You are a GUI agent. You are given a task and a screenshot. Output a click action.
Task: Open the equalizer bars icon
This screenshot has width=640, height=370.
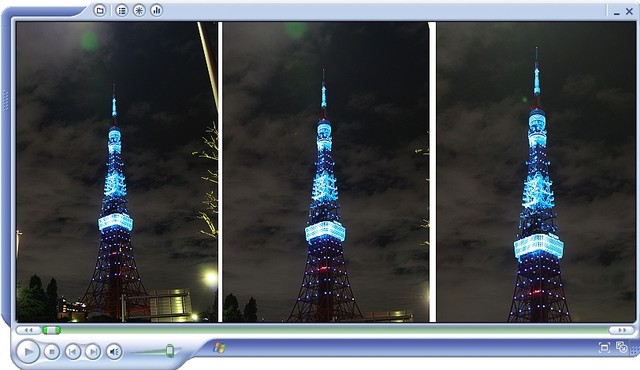pyautogui.click(x=157, y=11)
